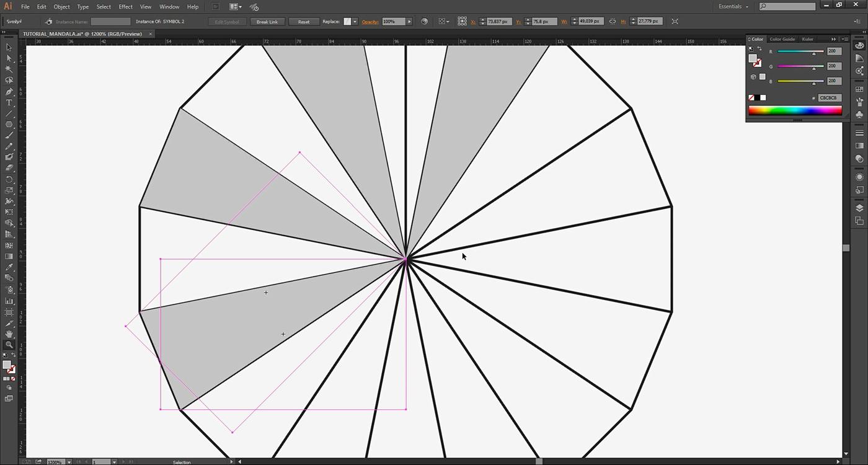
Task: Click the Edit Symbol button
Action: [x=227, y=22]
